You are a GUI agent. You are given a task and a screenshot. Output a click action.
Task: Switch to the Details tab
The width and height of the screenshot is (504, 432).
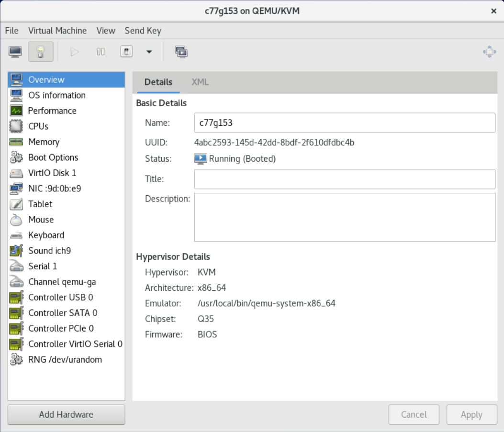(158, 82)
